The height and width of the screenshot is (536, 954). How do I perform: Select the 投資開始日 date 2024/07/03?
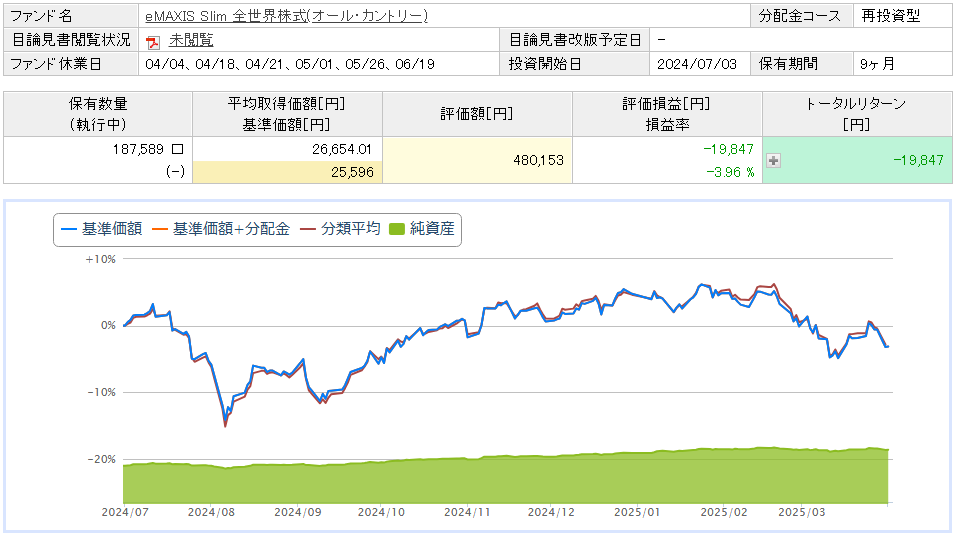click(x=697, y=64)
